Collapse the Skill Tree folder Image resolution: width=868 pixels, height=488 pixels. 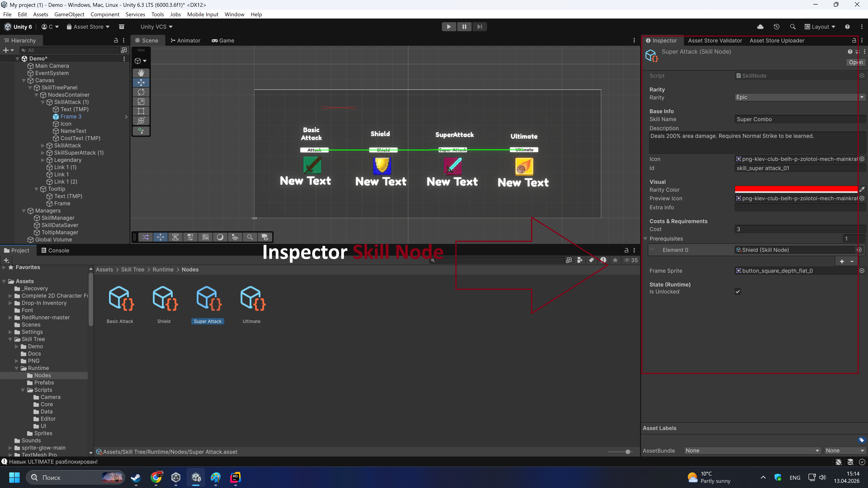(10, 339)
